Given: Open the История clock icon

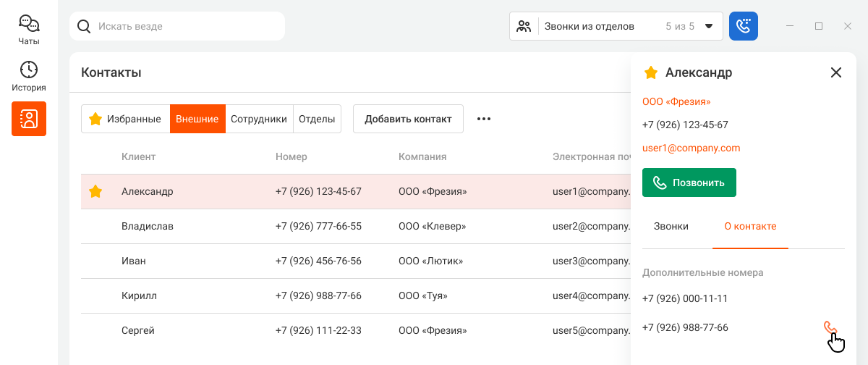Looking at the screenshot, I should click(x=29, y=70).
